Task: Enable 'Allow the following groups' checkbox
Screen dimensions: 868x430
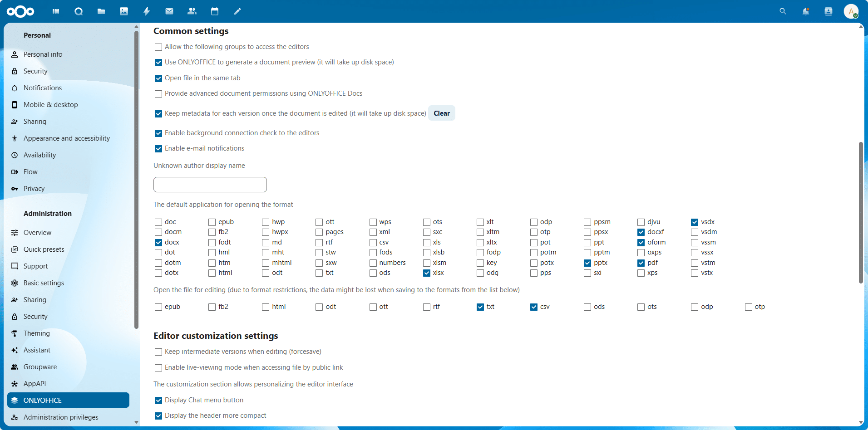Action: pos(158,47)
